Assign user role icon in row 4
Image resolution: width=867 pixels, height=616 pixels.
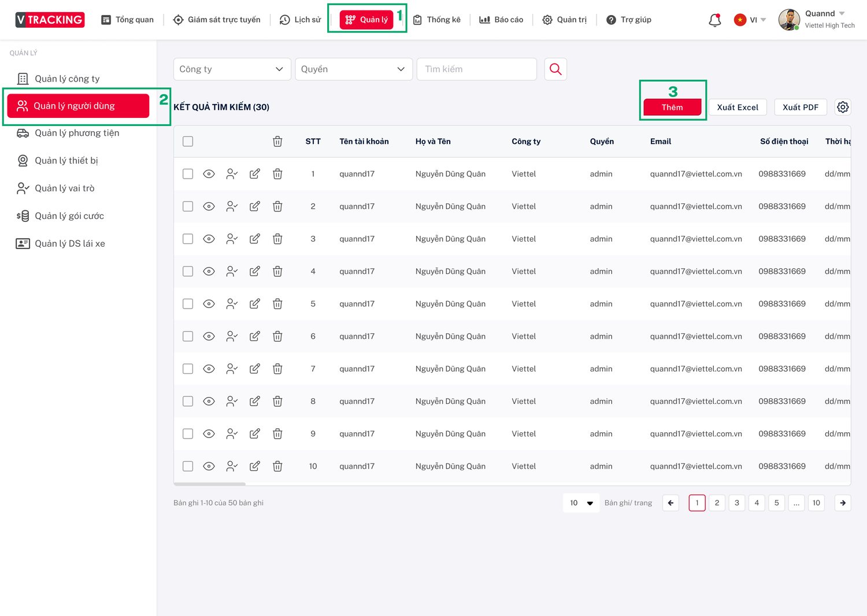pyautogui.click(x=232, y=271)
